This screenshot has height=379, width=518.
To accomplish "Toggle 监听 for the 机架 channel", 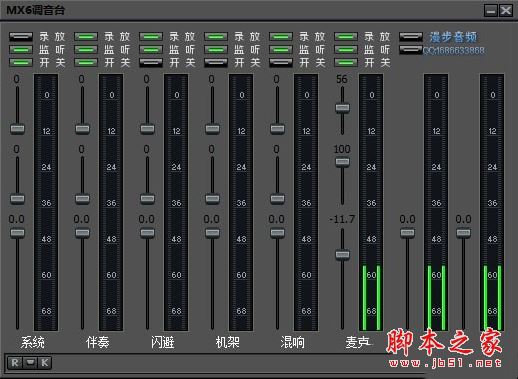I will (216, 50).
